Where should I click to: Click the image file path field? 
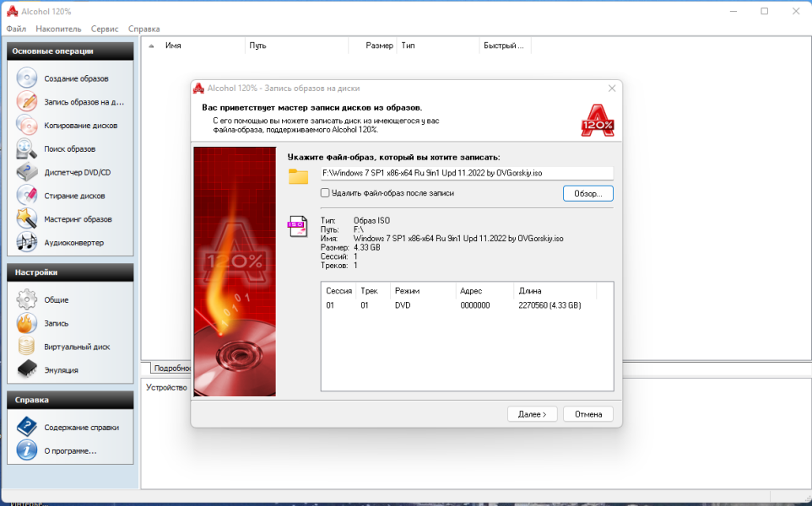(467, 173)
